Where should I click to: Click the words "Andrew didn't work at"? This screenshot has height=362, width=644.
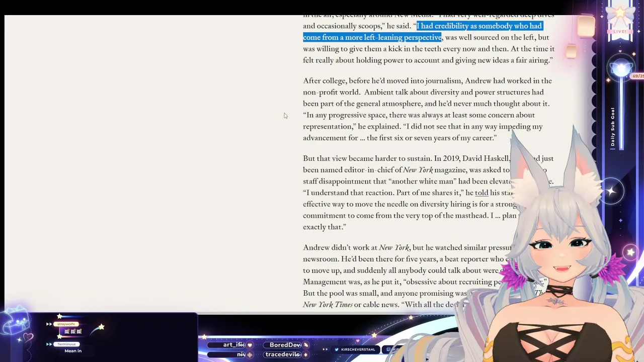tap(340, 247)
